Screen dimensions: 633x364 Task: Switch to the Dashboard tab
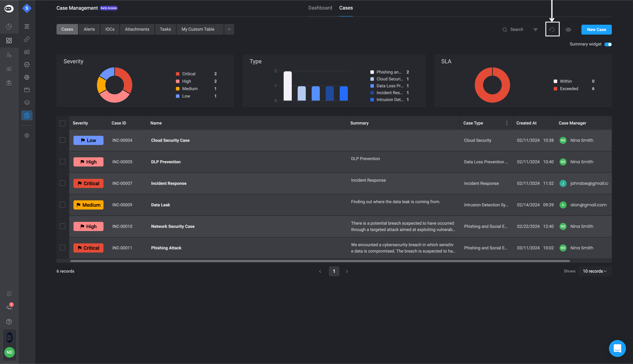pyautogui.click(x=320, y=8)
